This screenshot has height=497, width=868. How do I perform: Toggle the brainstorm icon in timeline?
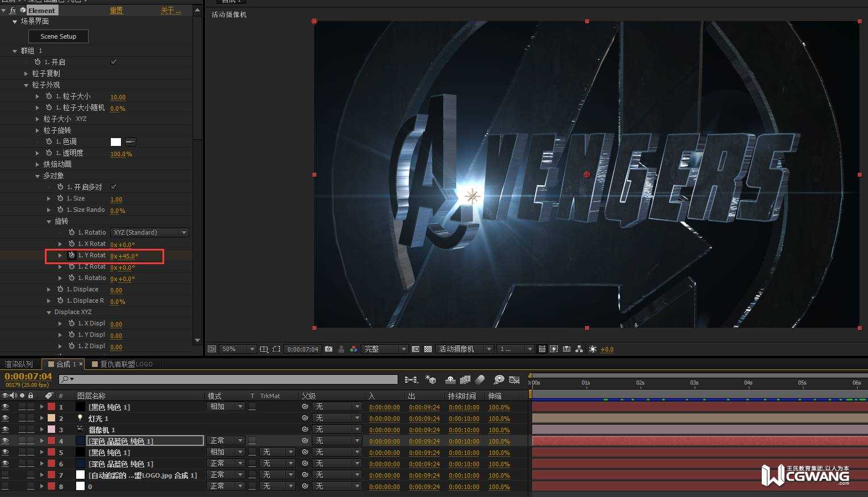tap(499, 379)
